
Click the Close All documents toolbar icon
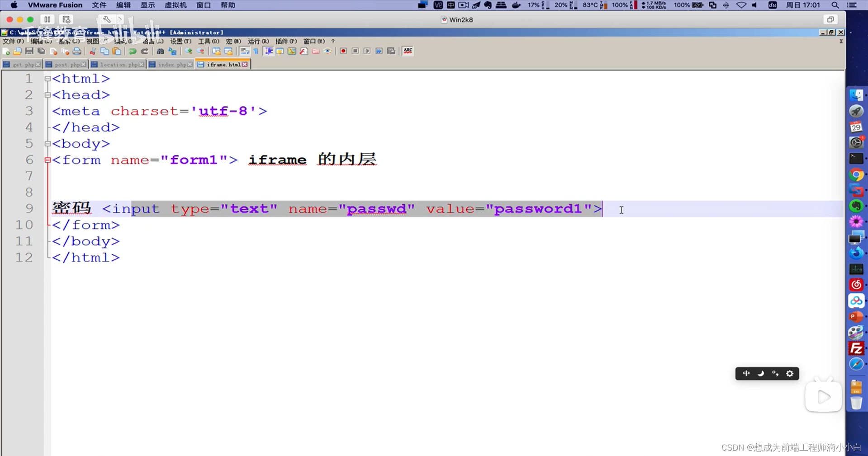pos(65,51)
